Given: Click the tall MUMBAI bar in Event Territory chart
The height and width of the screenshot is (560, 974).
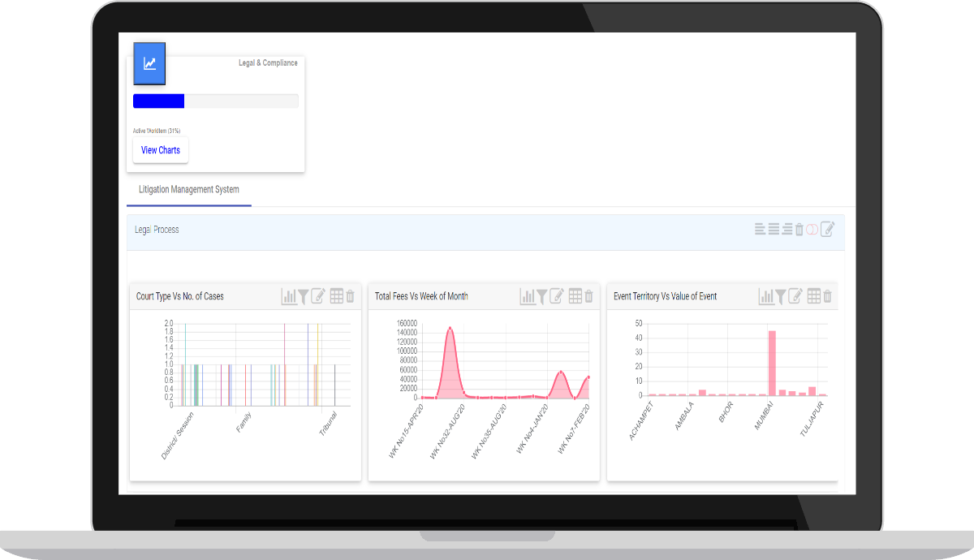Looking at the screenshot, I should click(x=772, y=363).
